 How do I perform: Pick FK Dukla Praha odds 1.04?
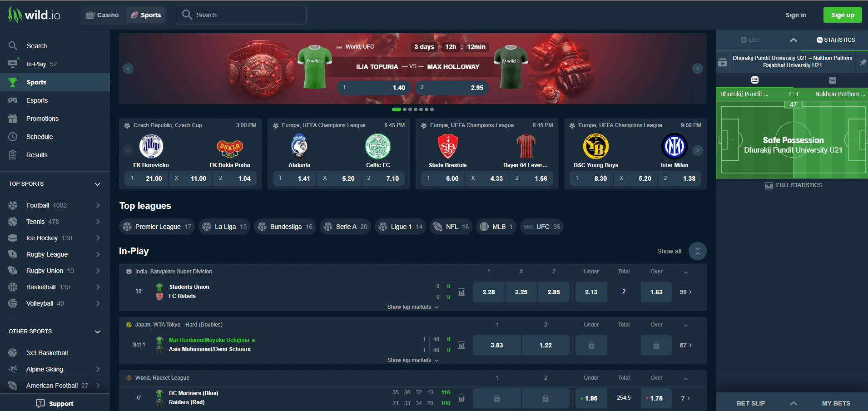[234, 178]
